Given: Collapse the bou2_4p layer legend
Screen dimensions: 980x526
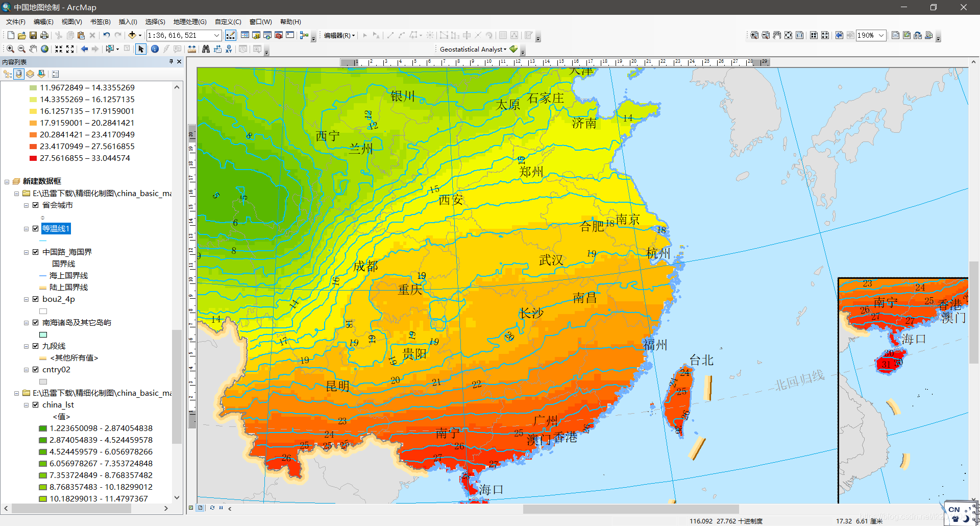Looking at the screenshot, I should (x=26, y=299).
